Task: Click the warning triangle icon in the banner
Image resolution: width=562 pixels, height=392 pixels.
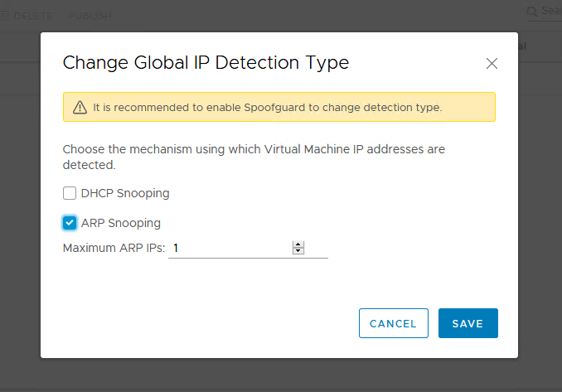Action: click(x=80, y=108)
